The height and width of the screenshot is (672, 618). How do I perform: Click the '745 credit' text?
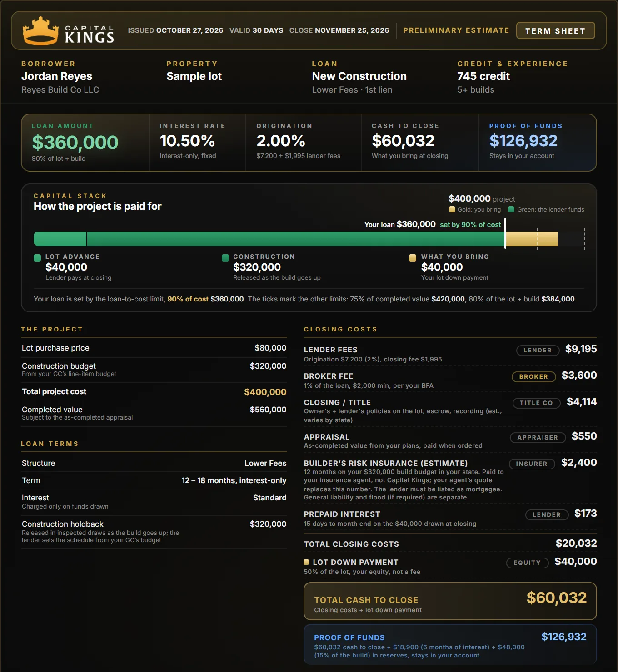(483, 76)
